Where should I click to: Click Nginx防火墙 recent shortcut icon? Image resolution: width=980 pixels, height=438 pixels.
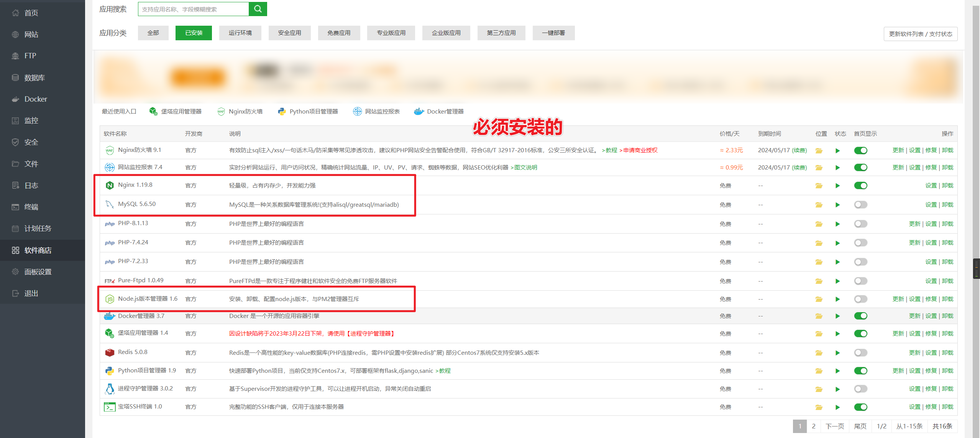click(x=221, y=112)
